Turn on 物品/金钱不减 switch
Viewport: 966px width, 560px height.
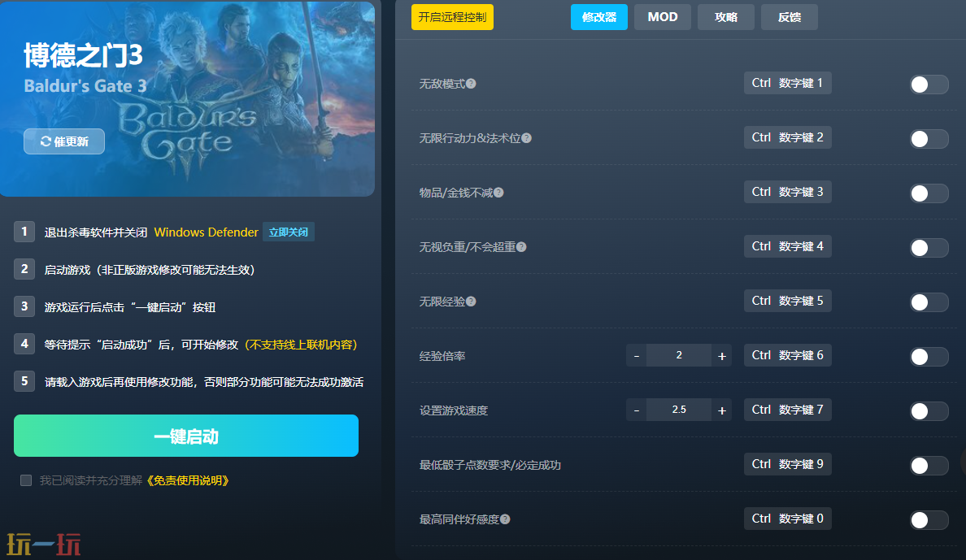[929, 193]
